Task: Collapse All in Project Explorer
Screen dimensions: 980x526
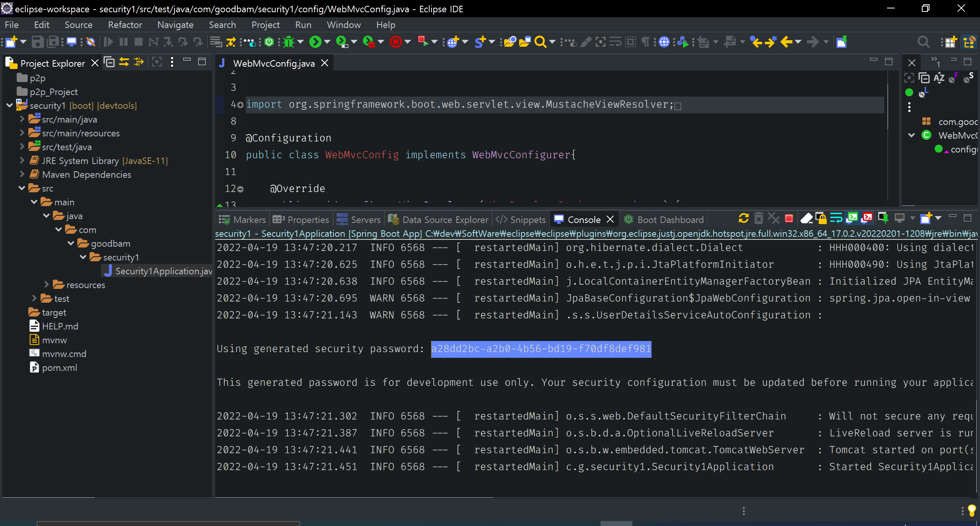Action: tap(109, 62)
